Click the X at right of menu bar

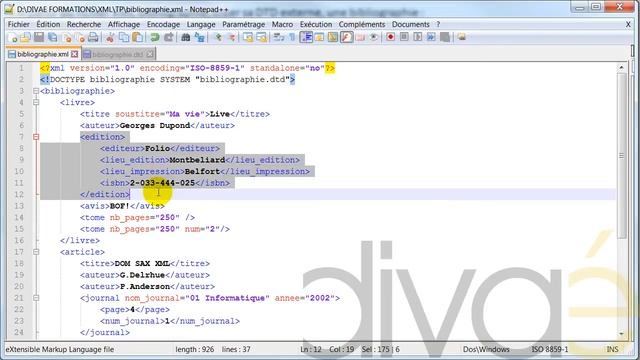pyautogui.click(x=628, y=24)
